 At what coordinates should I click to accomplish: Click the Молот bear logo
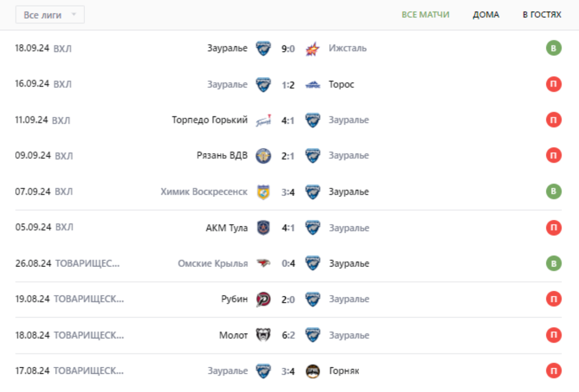[263, 335]
